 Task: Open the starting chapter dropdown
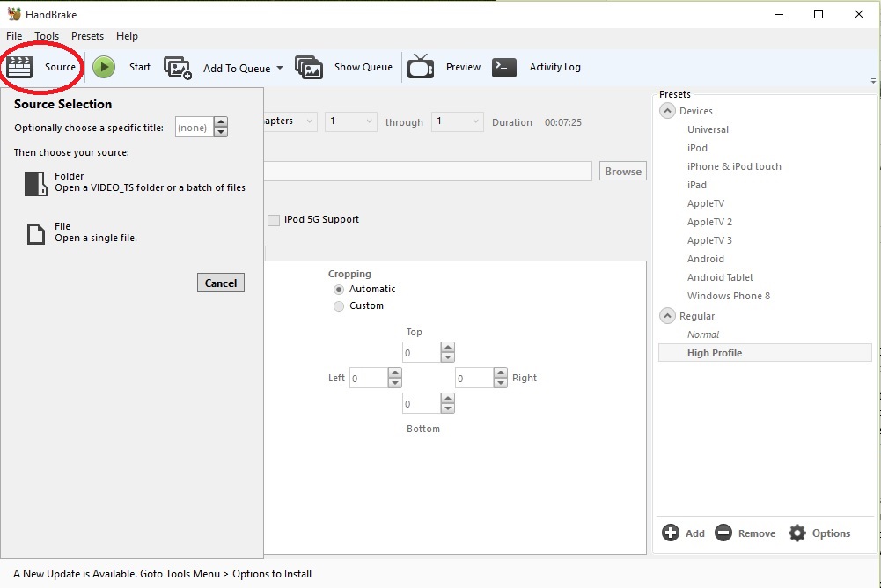coord(350,121)
